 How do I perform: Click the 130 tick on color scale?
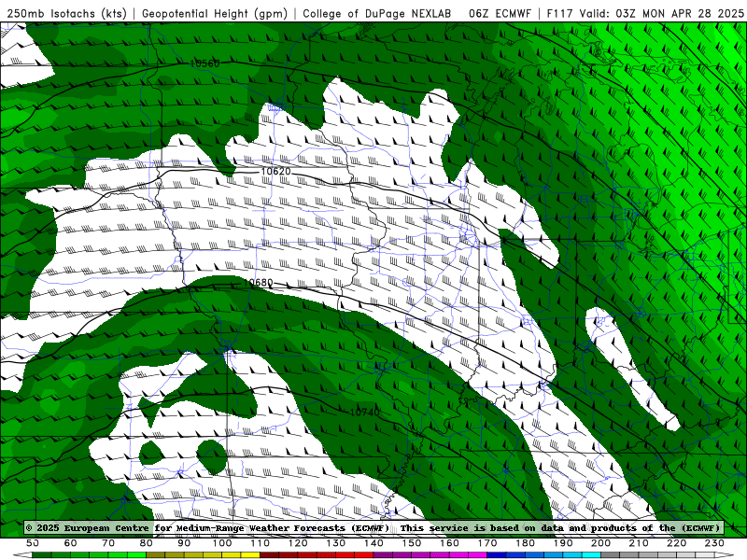335,543
